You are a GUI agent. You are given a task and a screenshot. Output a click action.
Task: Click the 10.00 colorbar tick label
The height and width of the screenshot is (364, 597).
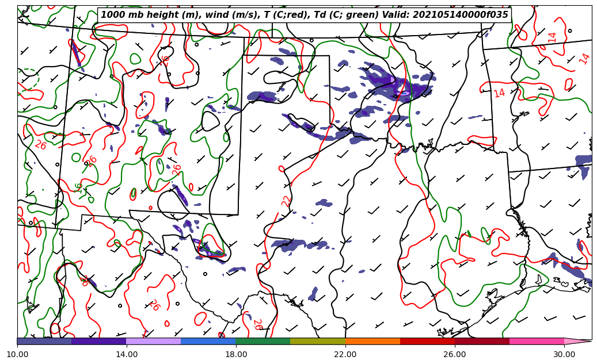point(17,354)
